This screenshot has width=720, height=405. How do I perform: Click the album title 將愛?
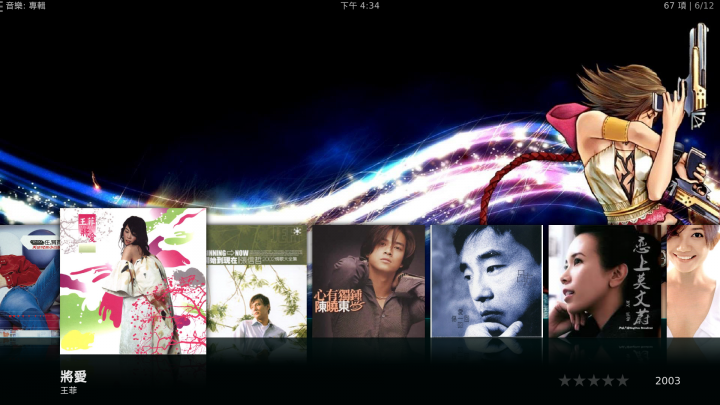(73, 377)
